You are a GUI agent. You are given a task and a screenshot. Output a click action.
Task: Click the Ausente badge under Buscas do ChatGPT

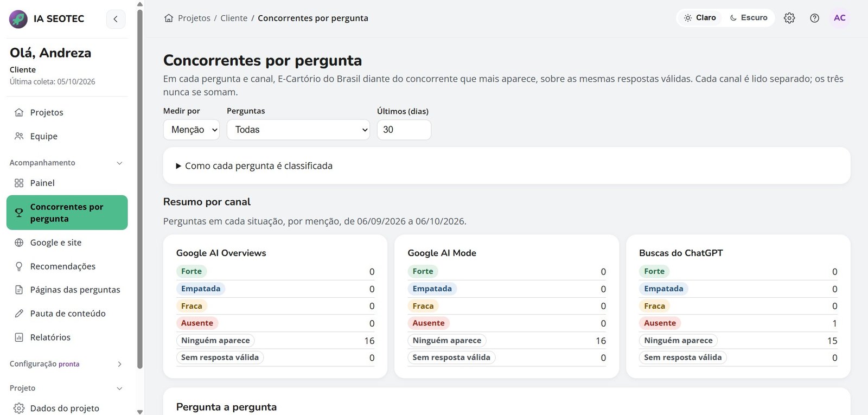(660, 323)
